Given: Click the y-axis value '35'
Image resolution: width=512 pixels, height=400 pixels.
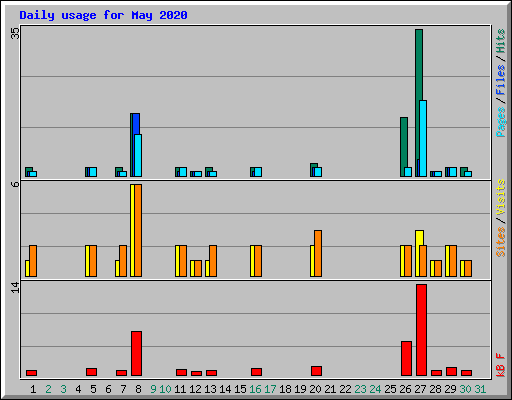Looking at the screenshot, I should (15, 33).
